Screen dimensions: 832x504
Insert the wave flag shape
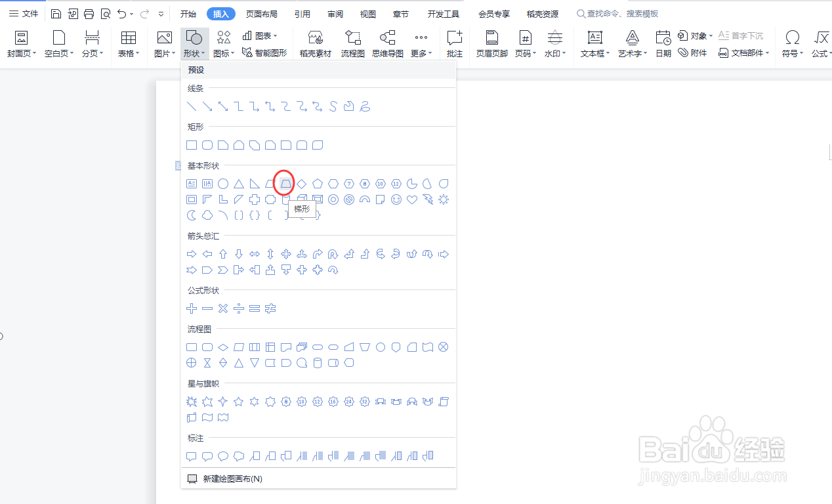(x=207, y=417)
